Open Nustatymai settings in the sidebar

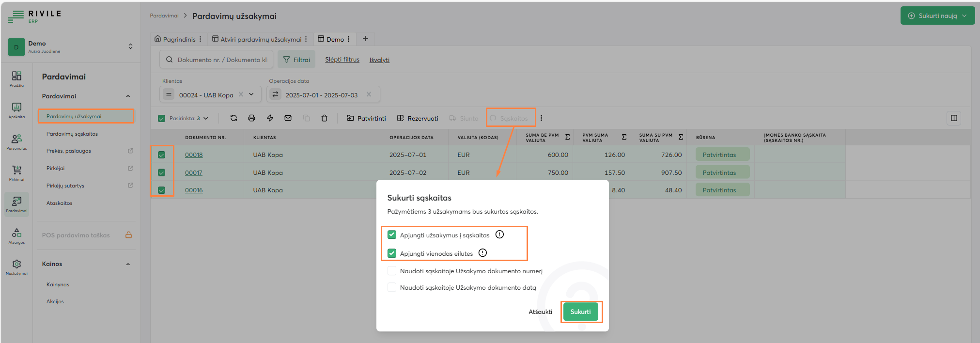coord(16,266)
